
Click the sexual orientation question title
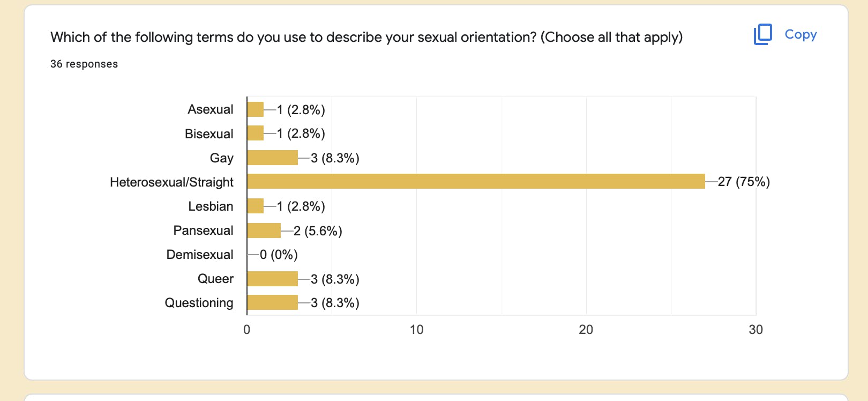[366, 37]
